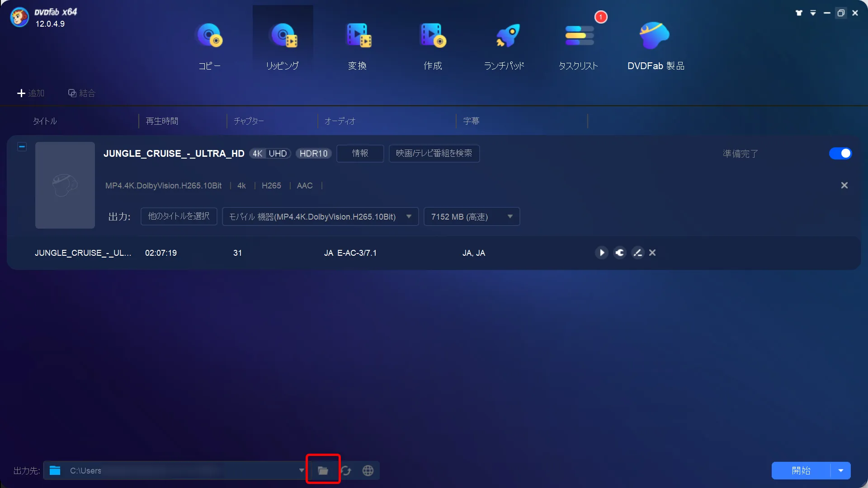Open advanced settings wrench icon

coord(619,253)
